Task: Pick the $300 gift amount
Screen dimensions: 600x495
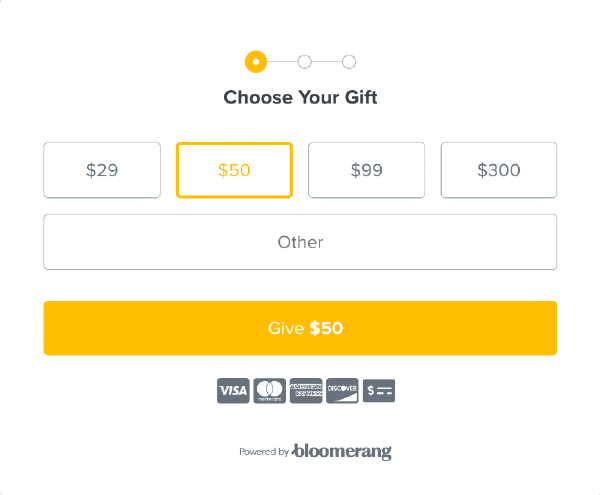Action: click(499, 170)
